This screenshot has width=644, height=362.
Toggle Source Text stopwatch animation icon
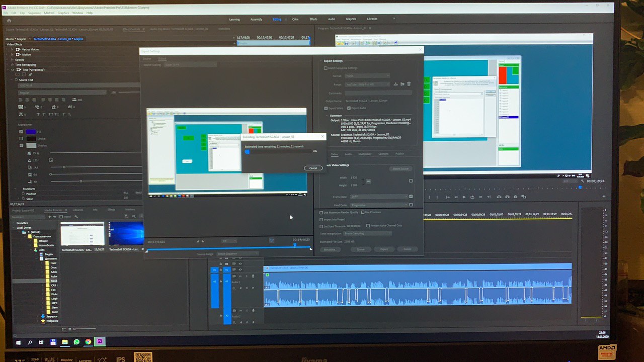[x=16, y=80]
